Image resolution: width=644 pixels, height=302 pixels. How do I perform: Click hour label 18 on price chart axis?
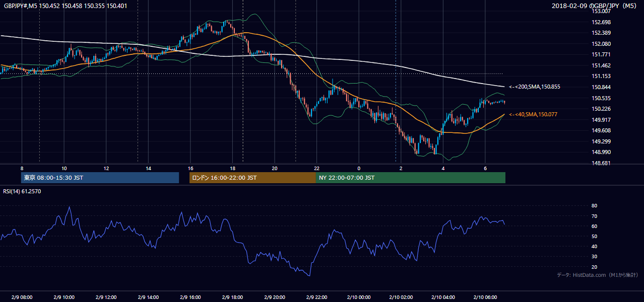(x=232, y=168)
